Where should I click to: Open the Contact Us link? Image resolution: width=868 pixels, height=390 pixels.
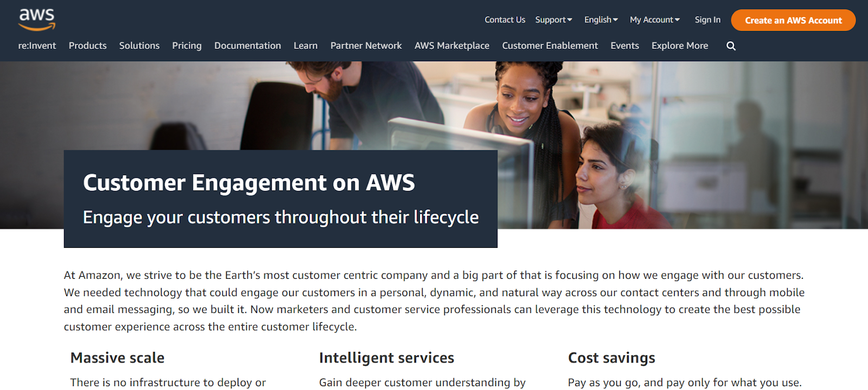505,20
